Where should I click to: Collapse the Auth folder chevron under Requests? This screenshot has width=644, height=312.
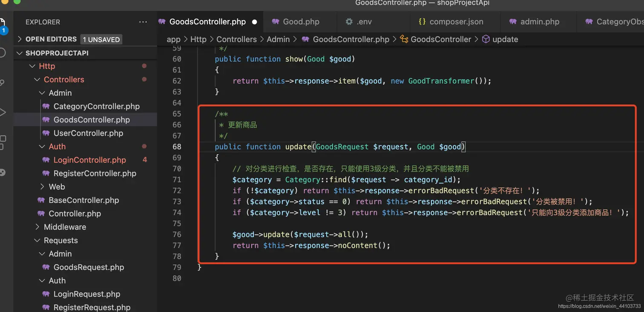click(42, 280)
